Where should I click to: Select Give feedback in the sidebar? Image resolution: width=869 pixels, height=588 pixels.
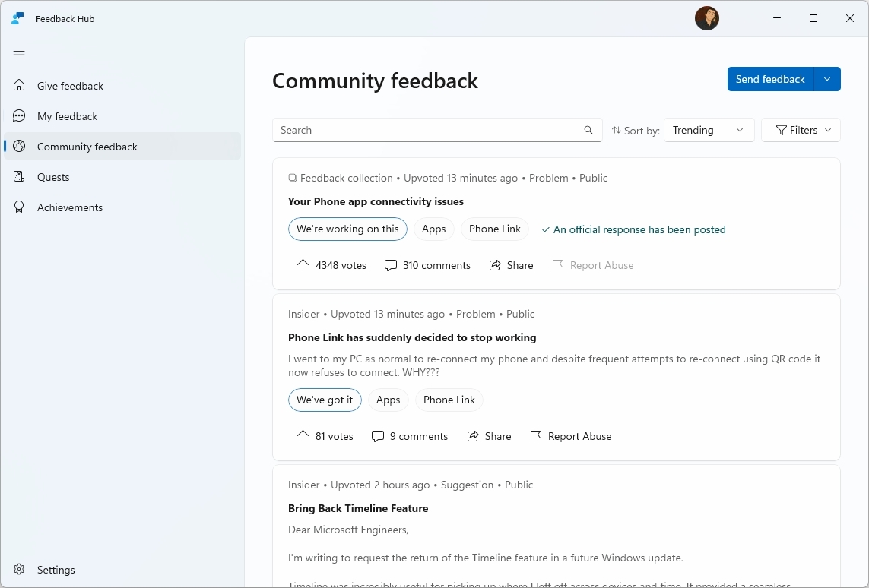[70, 86]
